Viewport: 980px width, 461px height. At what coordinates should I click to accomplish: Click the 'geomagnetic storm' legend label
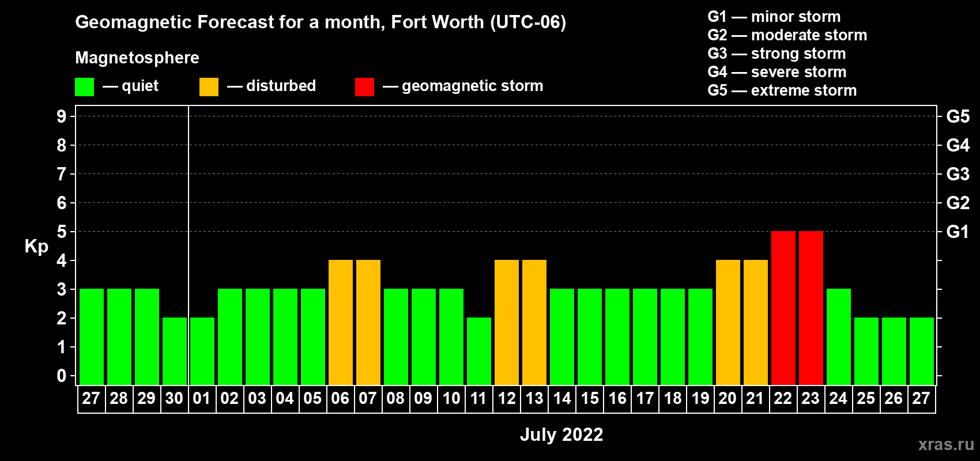pyautogui.click(x=472, y=86)
